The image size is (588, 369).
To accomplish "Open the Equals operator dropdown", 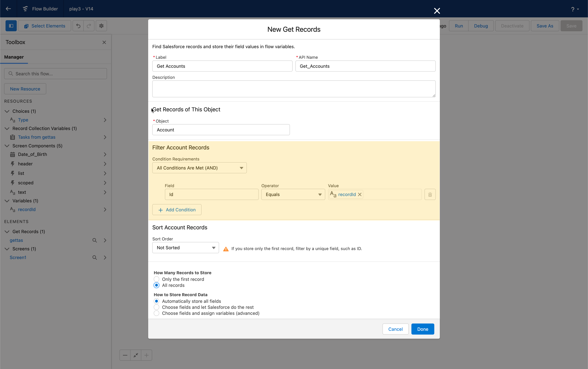I will (293, 194).
